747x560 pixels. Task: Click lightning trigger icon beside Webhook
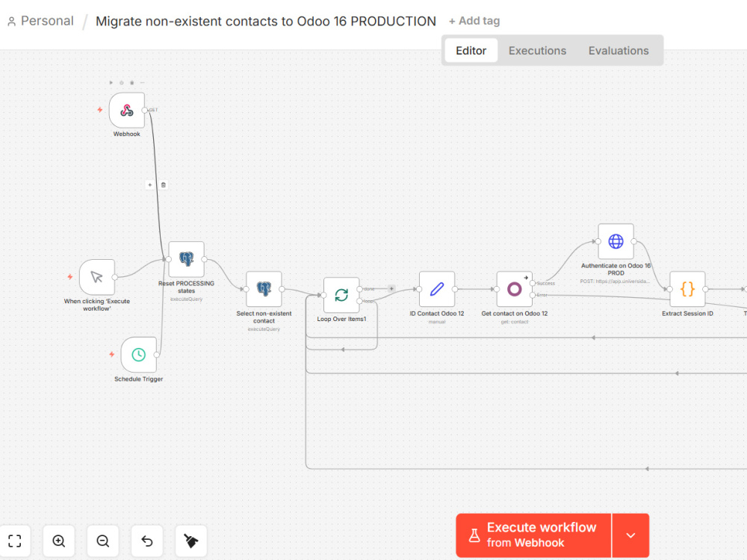point(100,110)
